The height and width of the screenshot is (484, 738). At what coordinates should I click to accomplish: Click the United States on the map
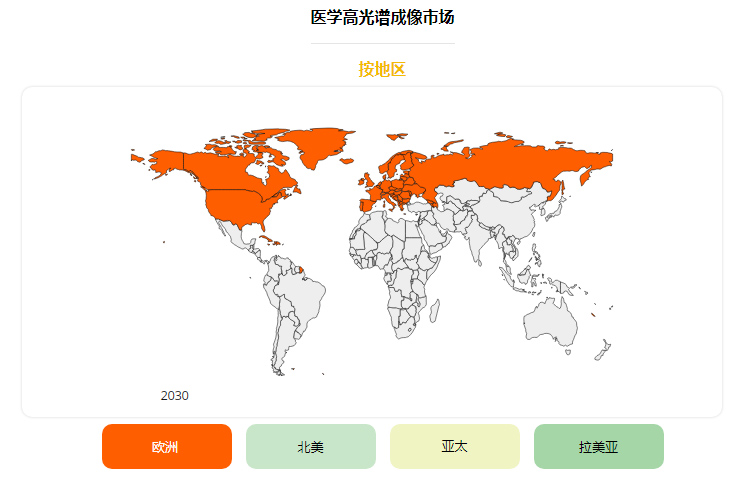coord(238,206)
